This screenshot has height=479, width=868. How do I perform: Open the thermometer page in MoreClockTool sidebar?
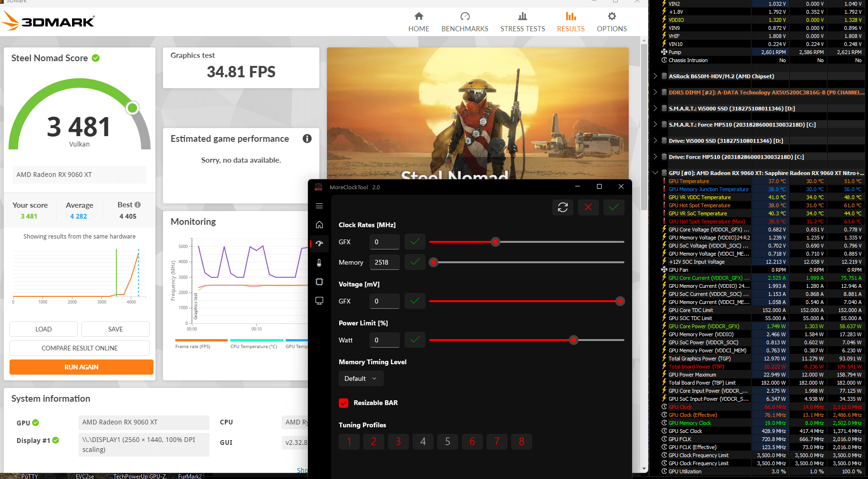coord(319,262)
